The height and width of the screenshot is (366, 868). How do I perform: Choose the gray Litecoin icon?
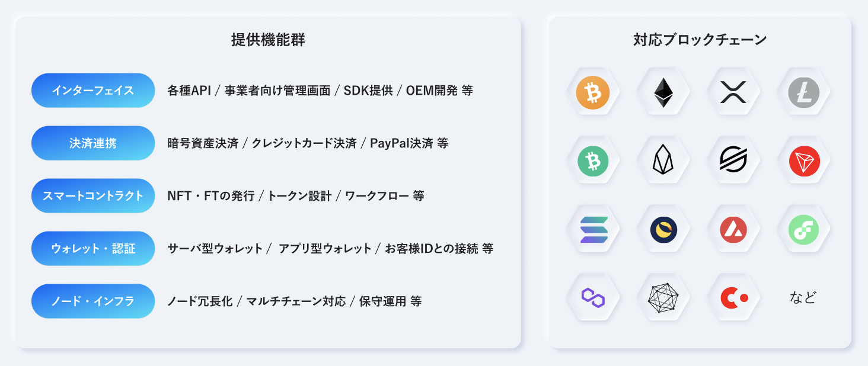click(x=804, y=92)
